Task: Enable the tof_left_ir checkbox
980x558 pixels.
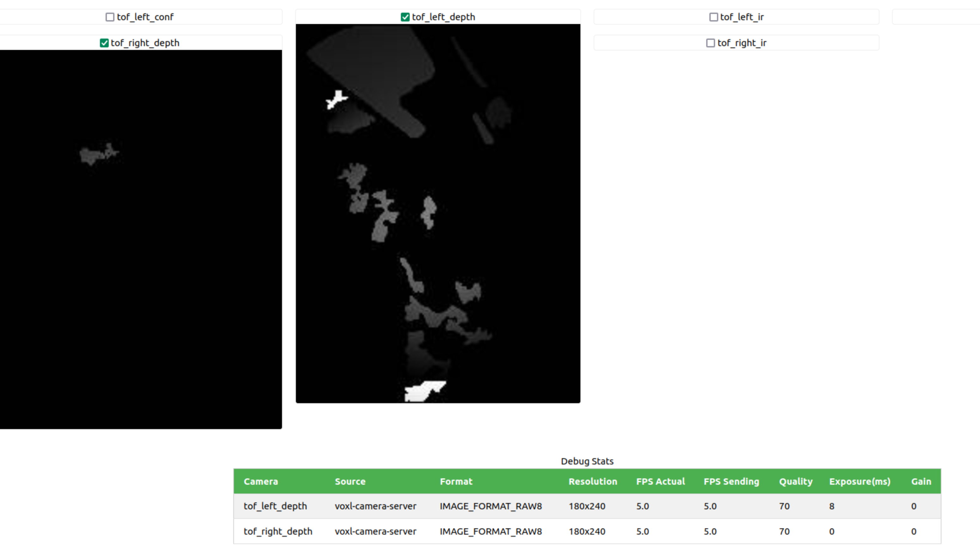Action: pos(713,17)
